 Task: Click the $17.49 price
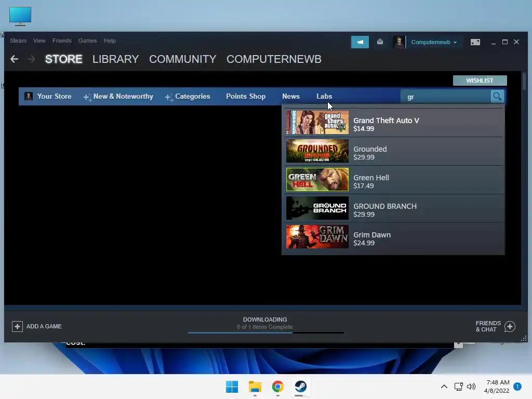pyautogui.click(x=363, y=185)
